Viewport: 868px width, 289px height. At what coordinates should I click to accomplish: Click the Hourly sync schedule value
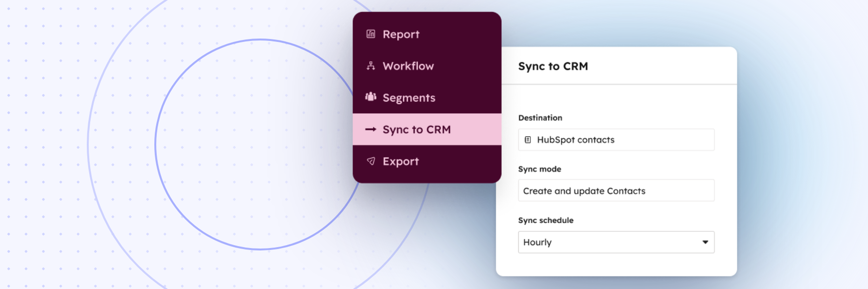pos(537,242)
